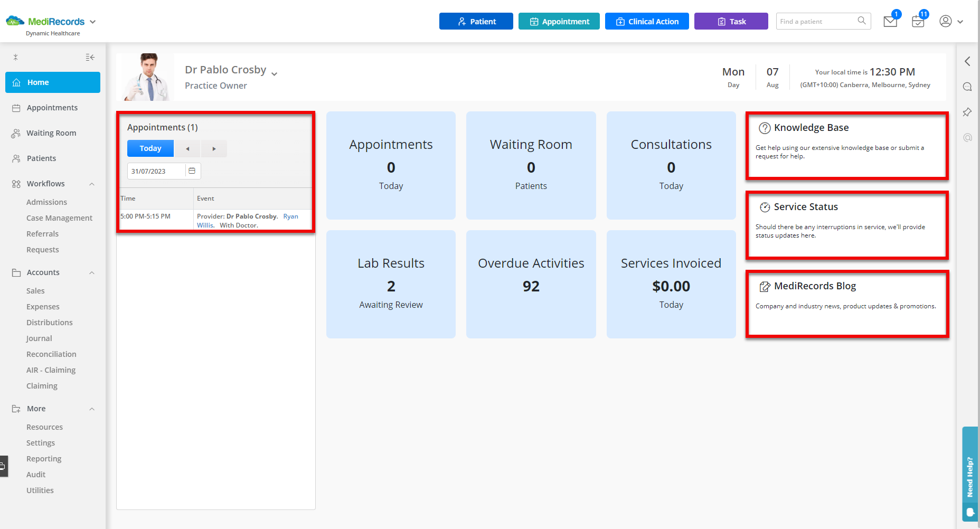980x529 pixels.
Task: Click the MediRecords cloud logo
Action: tap(15, 21)
